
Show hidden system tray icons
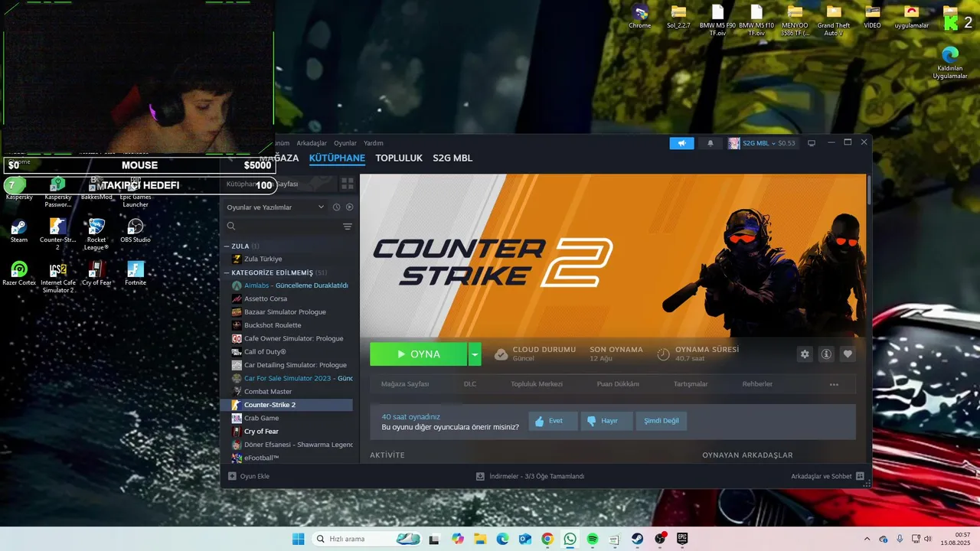867,539
